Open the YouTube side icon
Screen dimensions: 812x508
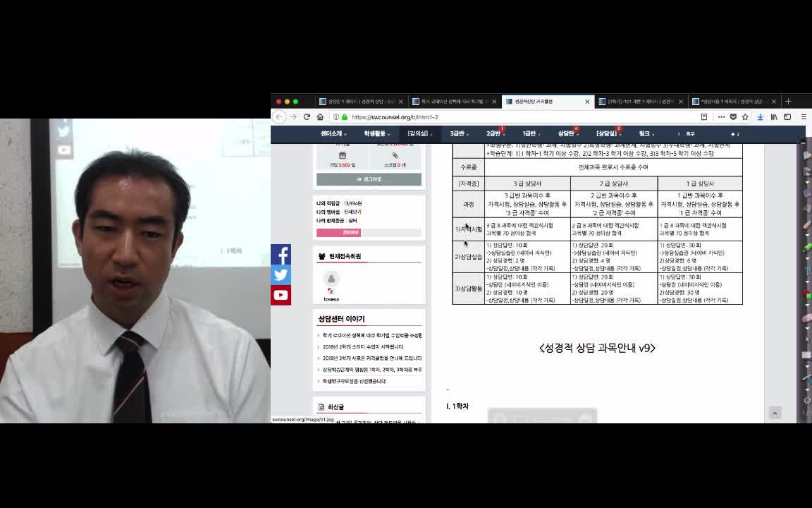[x=281, y=295]
